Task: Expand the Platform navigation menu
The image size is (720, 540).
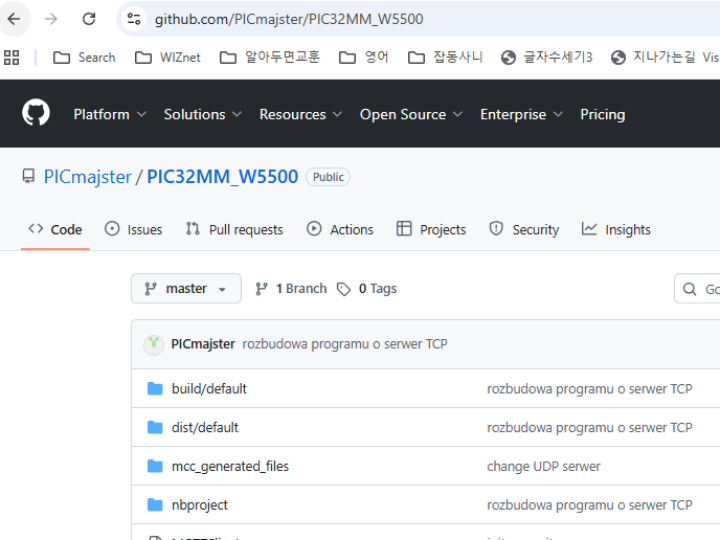Action: [x=110, y=114]
